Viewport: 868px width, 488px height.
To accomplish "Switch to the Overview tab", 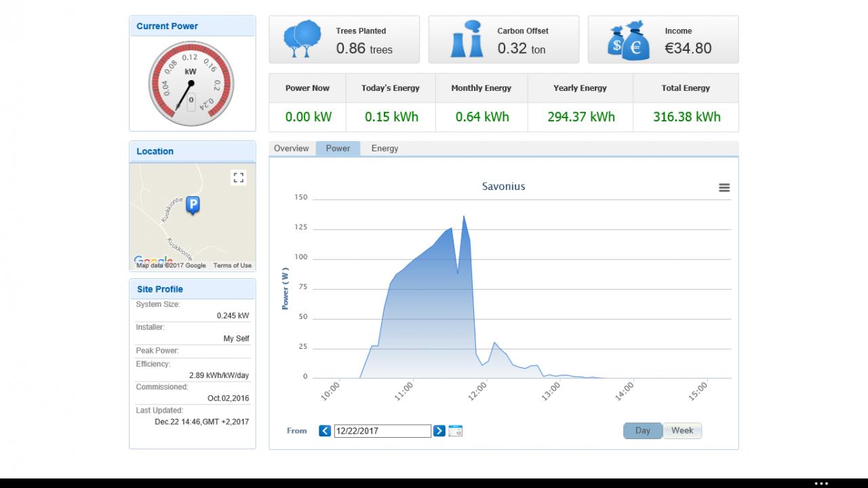I will [x=292, y=149].
